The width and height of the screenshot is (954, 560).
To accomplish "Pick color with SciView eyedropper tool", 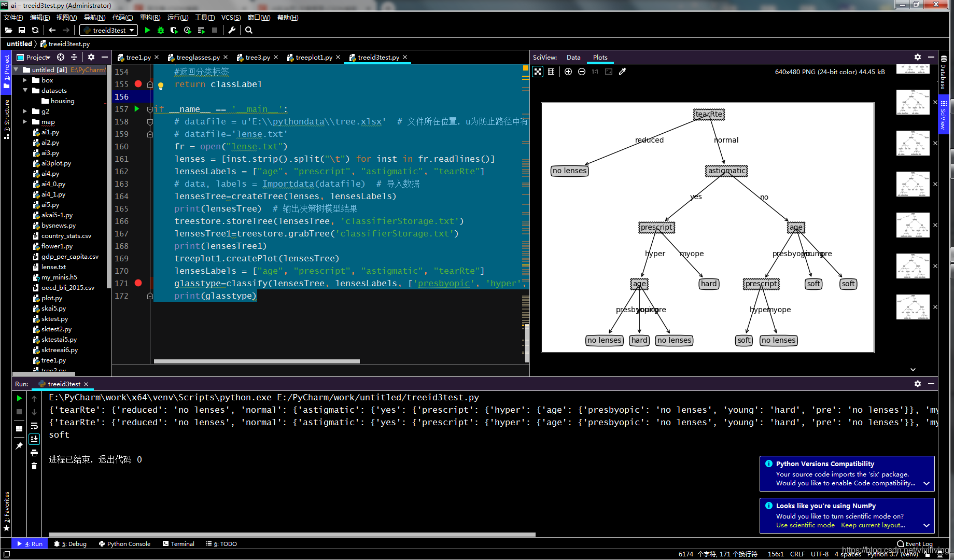I will [x=622, y=72].
